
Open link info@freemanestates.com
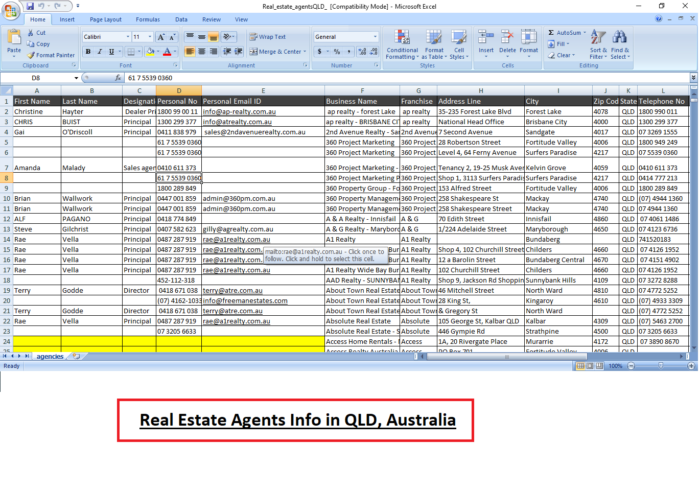pyautogui.click(x=245, y=300)
